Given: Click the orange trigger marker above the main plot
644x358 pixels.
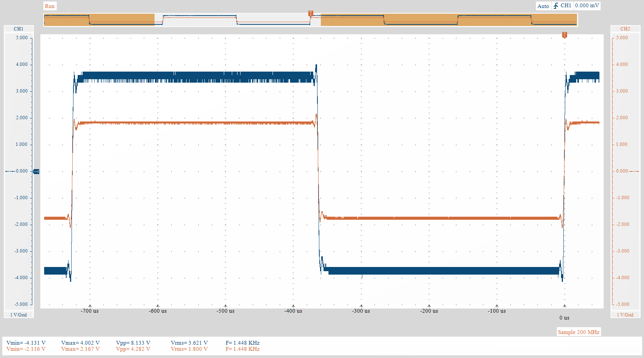Looking at the screenshot, I should (x=564, y=35).
